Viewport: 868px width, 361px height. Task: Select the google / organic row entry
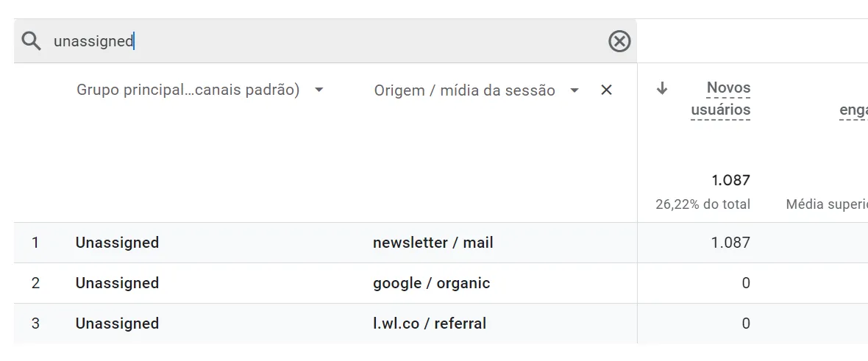[431, 283]
